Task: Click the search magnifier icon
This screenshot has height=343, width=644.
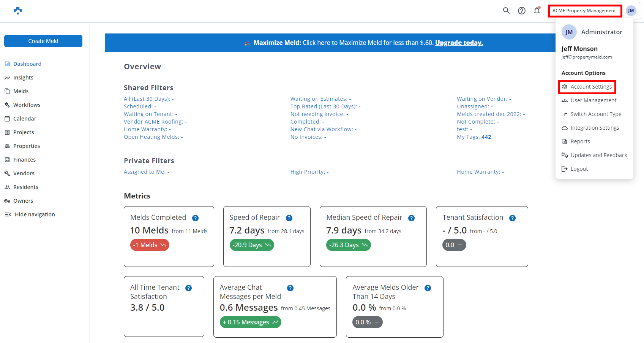Action: pos(506,11)
